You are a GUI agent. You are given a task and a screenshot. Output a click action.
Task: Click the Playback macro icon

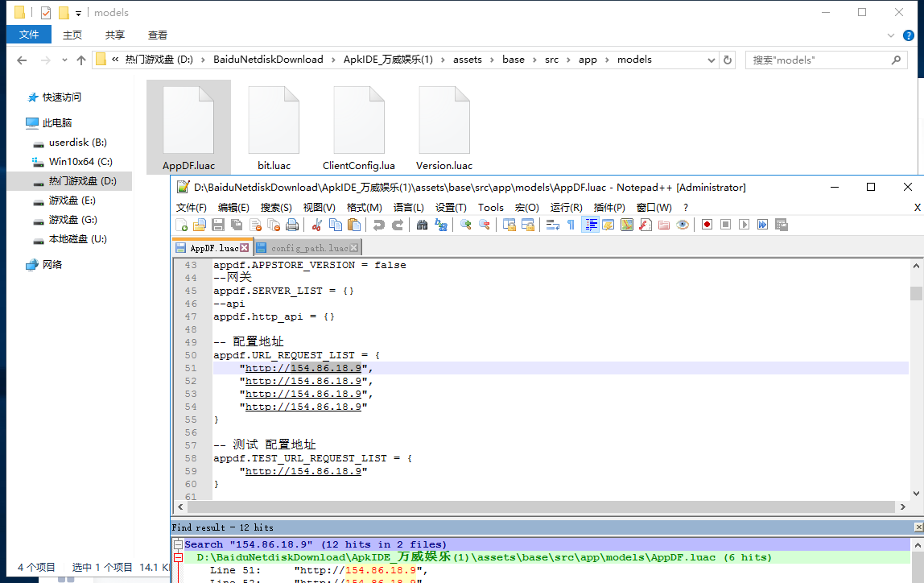[745, 225]
